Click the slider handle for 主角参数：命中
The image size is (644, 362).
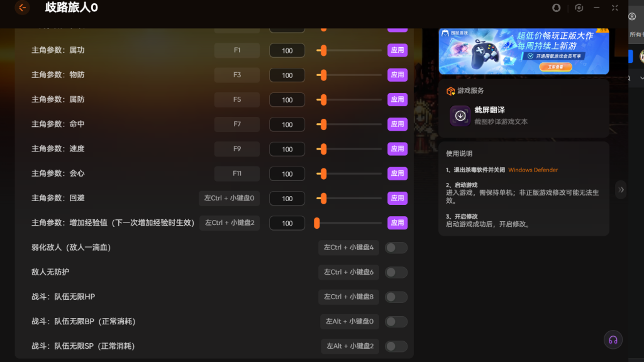point(323,124)
